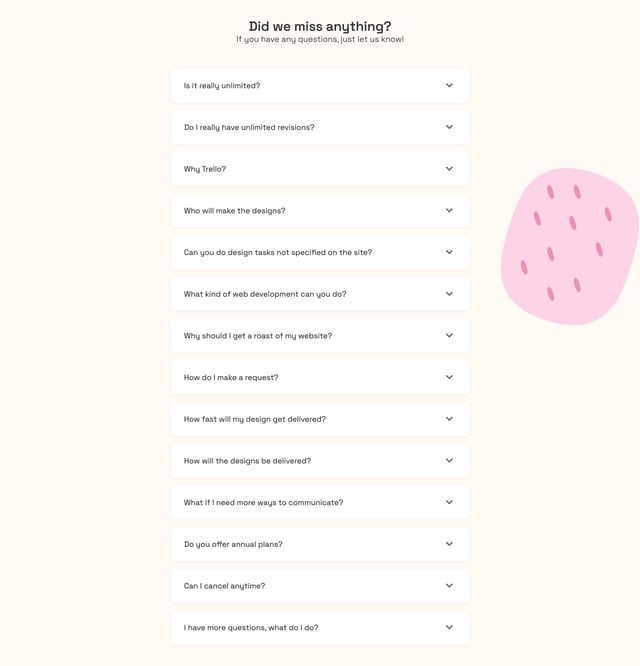Select the 'I have more questions' question text
The width and height of the screenshot is (640, 666).
click(x=251, y=628)
